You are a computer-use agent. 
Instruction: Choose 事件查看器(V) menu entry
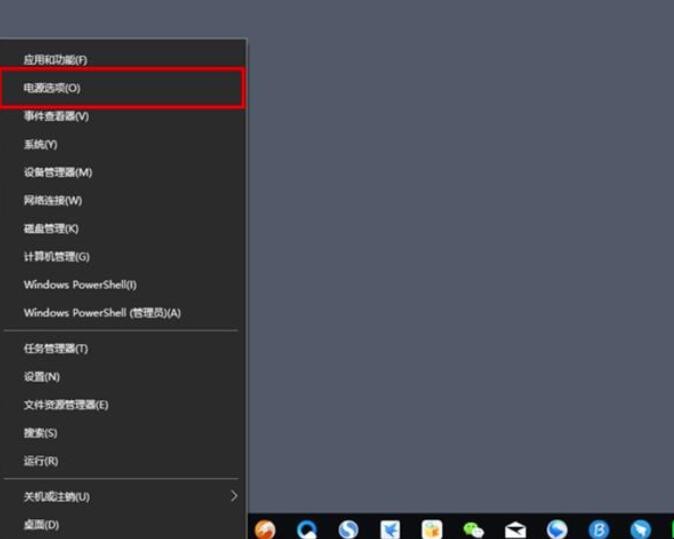tap(56, 116)
